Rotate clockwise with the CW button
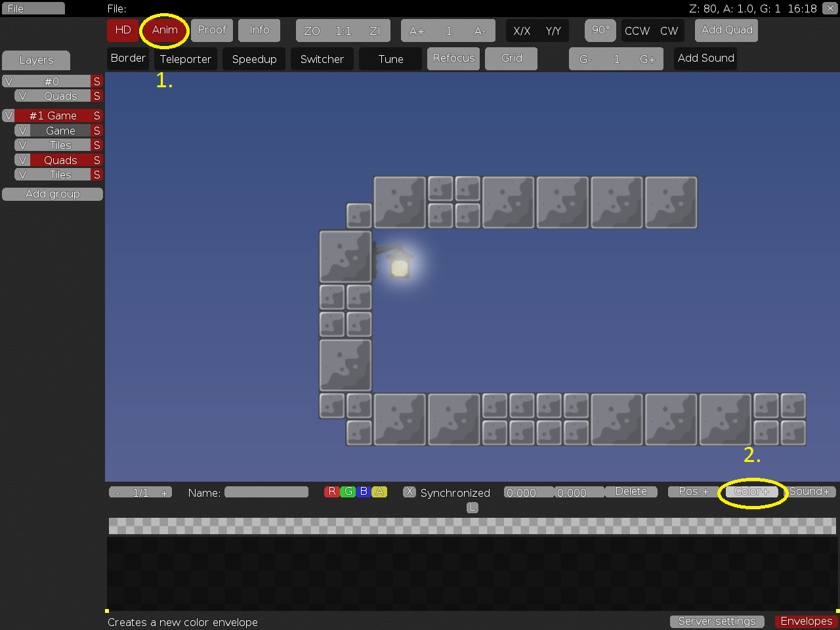Screen dimensions: 840x630 (669, 31)
